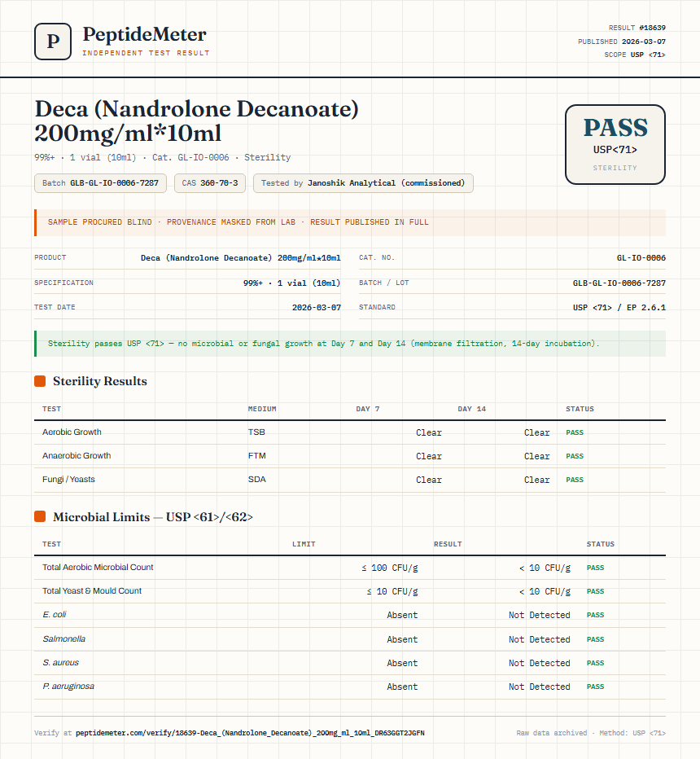The height and width of the screenshot is (759, 700).
Task: Click the orange square beside Microbial Limits
Action: pyautogui.click(x=40, y=517)
